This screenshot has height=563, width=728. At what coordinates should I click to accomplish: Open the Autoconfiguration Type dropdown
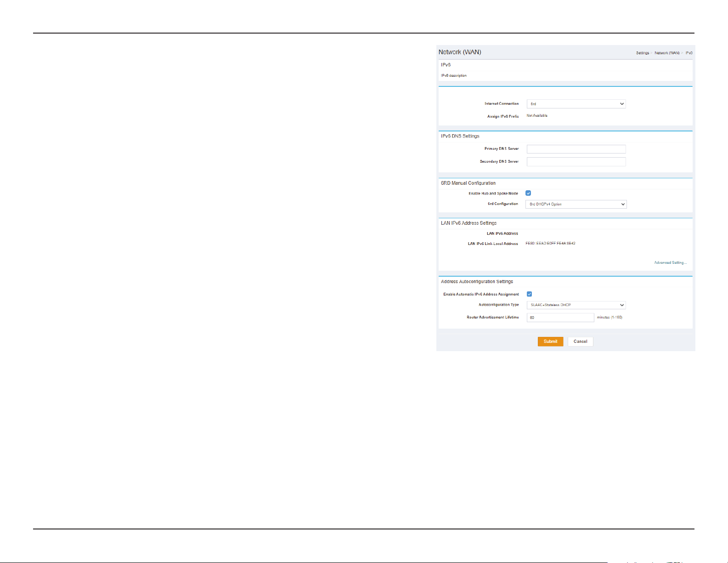(x=576, y=305)
